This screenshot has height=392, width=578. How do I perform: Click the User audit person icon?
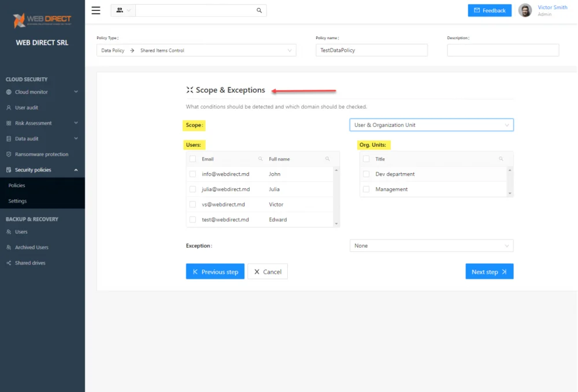tap(9, 107)
